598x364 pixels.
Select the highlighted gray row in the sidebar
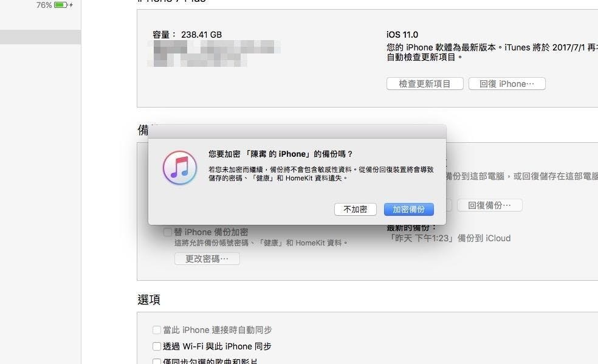(41, 37)
